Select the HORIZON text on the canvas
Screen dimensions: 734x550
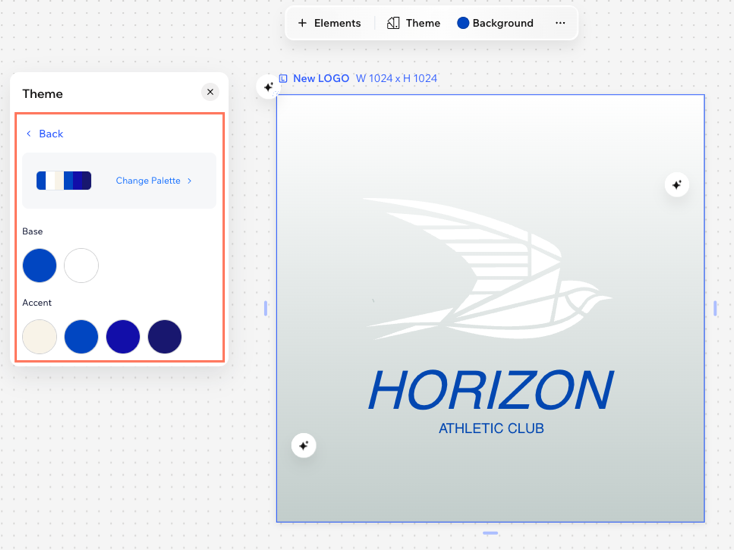[x=491, y=390]
